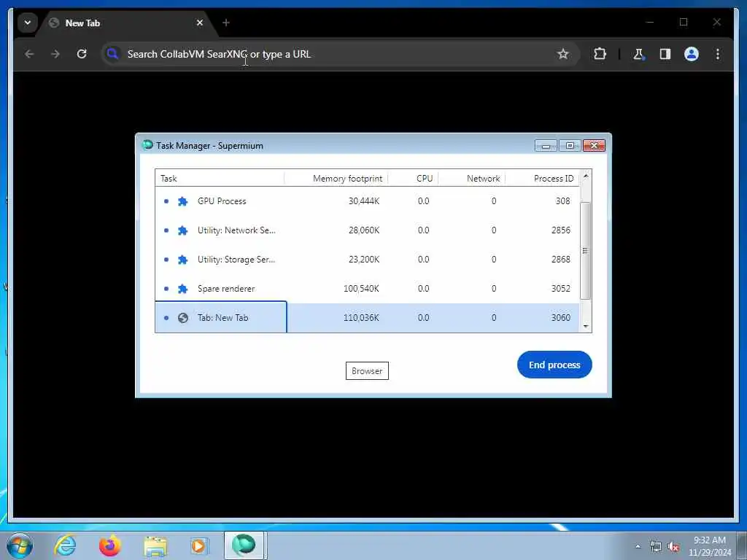This screenshot has height=560, width=747.
Task: Select the GPU Process row
Action: click(367, 201)
